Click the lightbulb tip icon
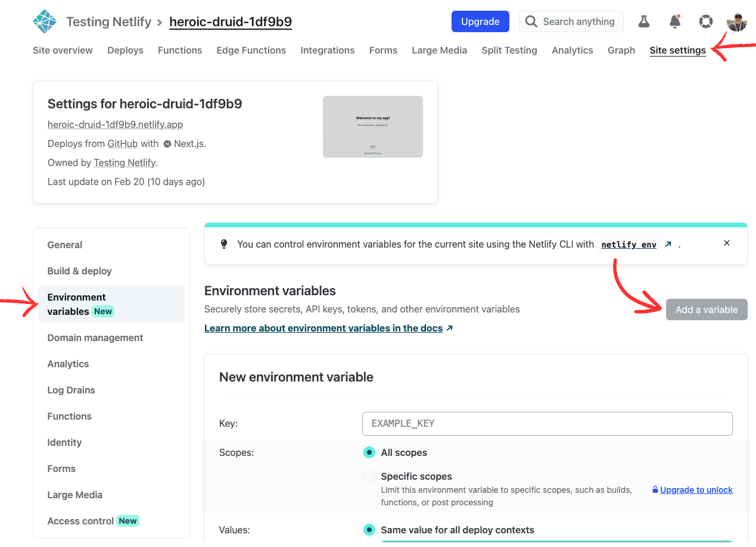This screenshot has width=756, height=547. pyautogui.click(x=224, y=244)
